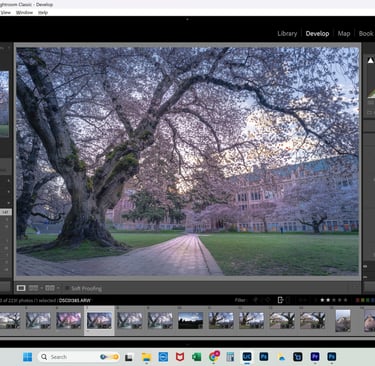Open the Photos app taskbar icon
Image resolution: width=375 pixels, height=366 pixels.
click(x=281, y=357)
